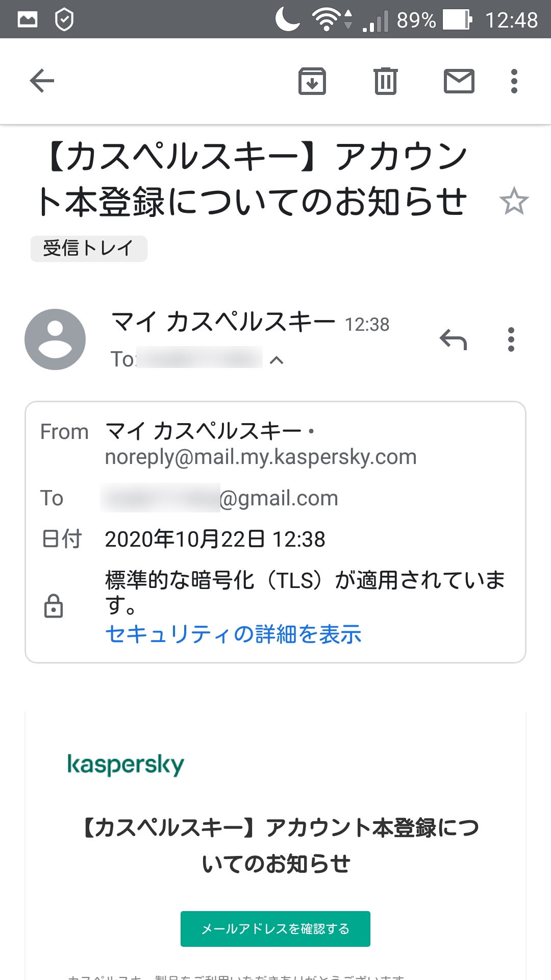This screenshot has width=551, height=980.
Task: Tap the Kaspersky logo in email body
Action: pos(126,765)
